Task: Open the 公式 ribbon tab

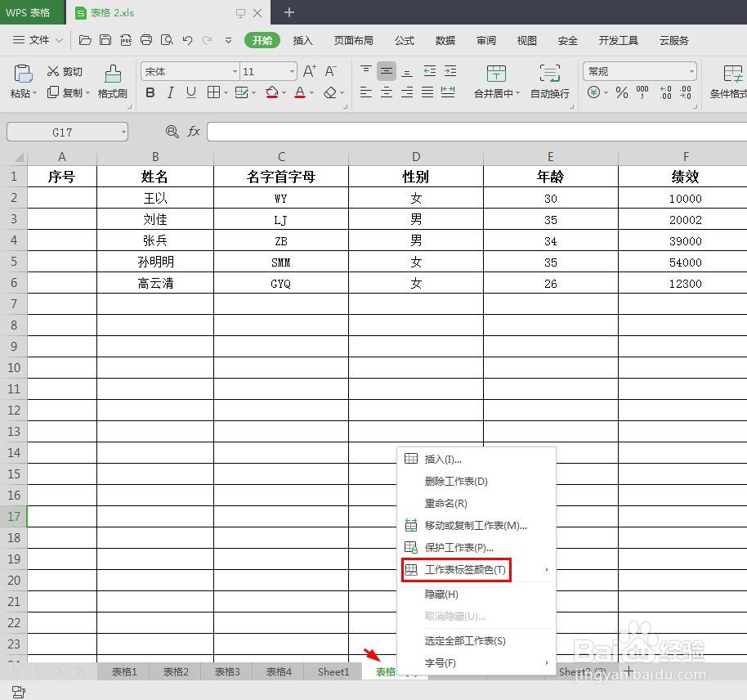Action: click(405, 40)
